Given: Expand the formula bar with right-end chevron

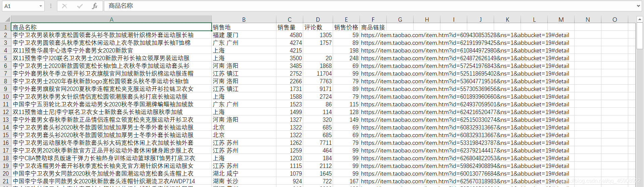Looking at the screenshot, I should pyautogui.click(x=638, y=6).
